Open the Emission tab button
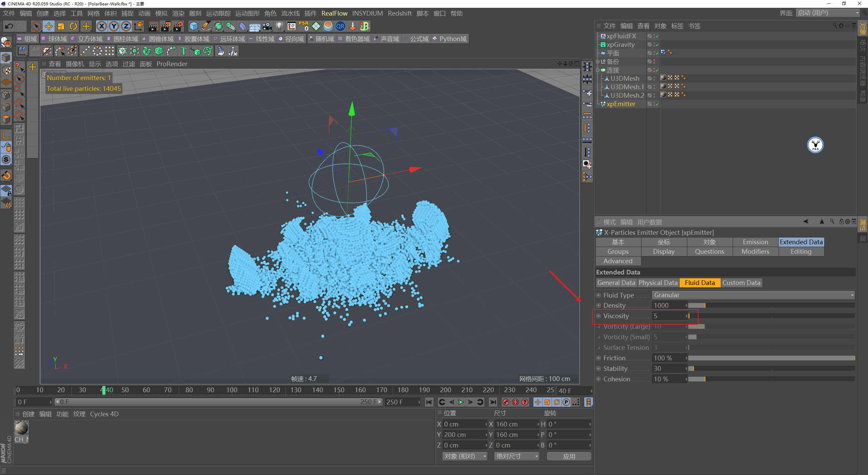The image size is (868, 475). click(x=755, y=242)
